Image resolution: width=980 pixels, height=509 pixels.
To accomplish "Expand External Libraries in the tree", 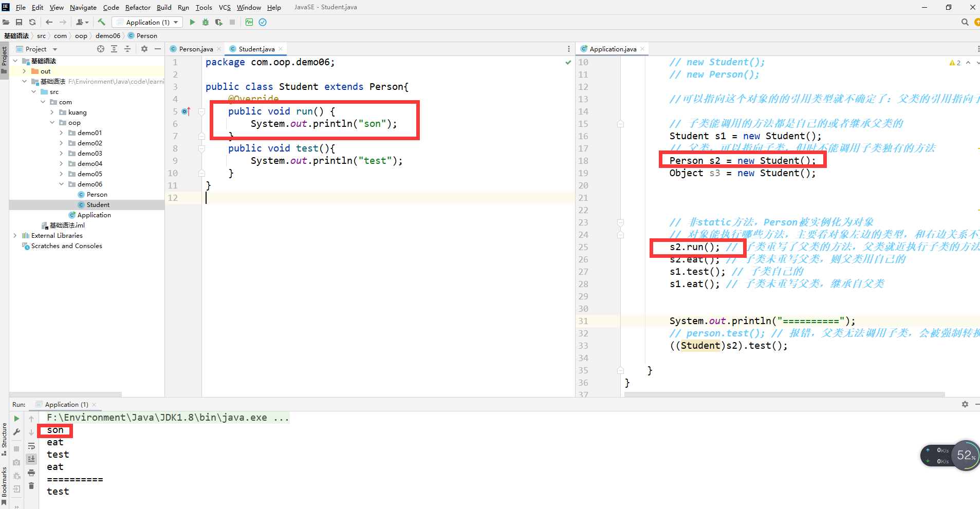I will pyautogui.click(x=15, y=236).
